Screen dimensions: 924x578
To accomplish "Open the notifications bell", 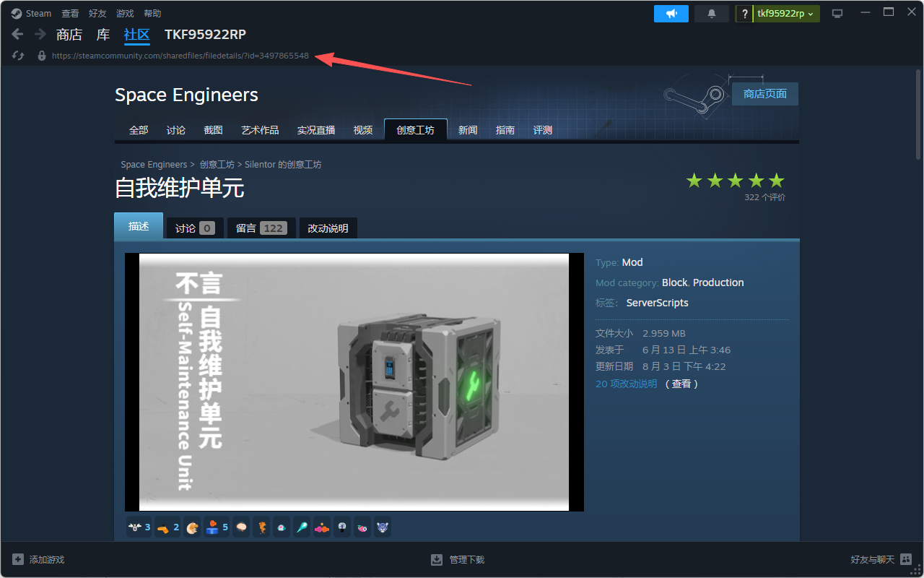I will click(x=711, y=14).
